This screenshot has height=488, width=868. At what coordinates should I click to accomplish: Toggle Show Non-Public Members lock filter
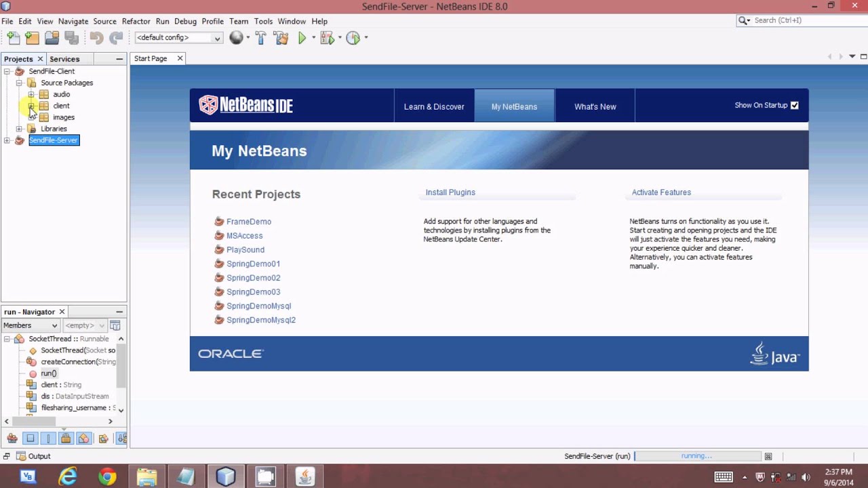(x=66, y=439)
